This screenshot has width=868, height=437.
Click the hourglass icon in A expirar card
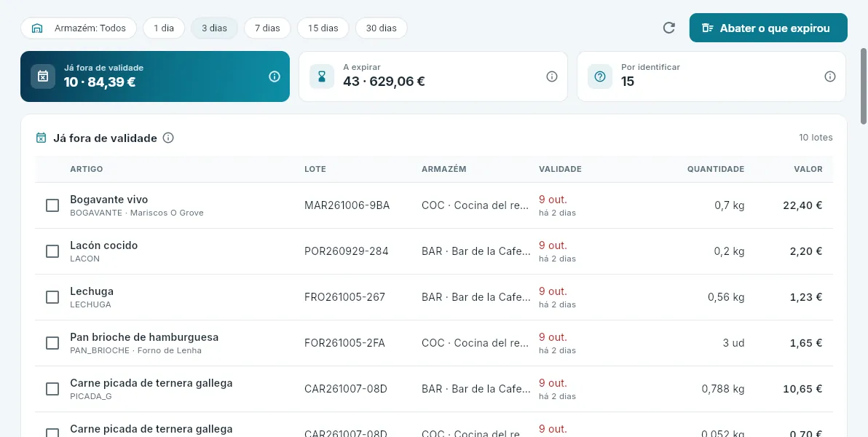(x=322, y=76)
